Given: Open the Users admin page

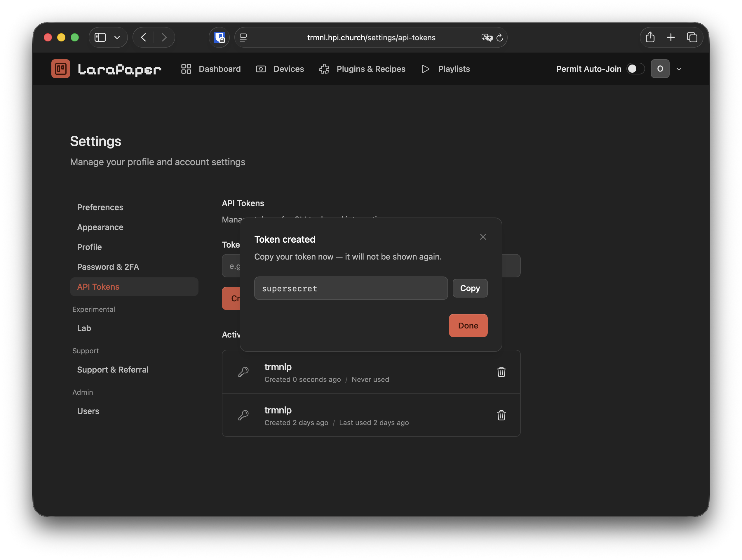Looking at the screenshot, I should click(x=88, y=411).
